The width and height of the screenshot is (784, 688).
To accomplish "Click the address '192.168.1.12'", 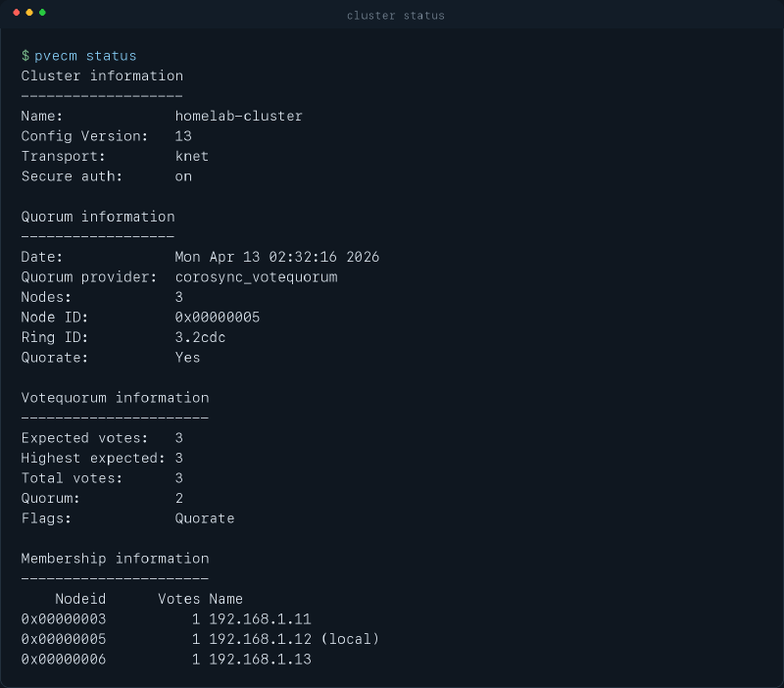I will click(x=260, y=639).
